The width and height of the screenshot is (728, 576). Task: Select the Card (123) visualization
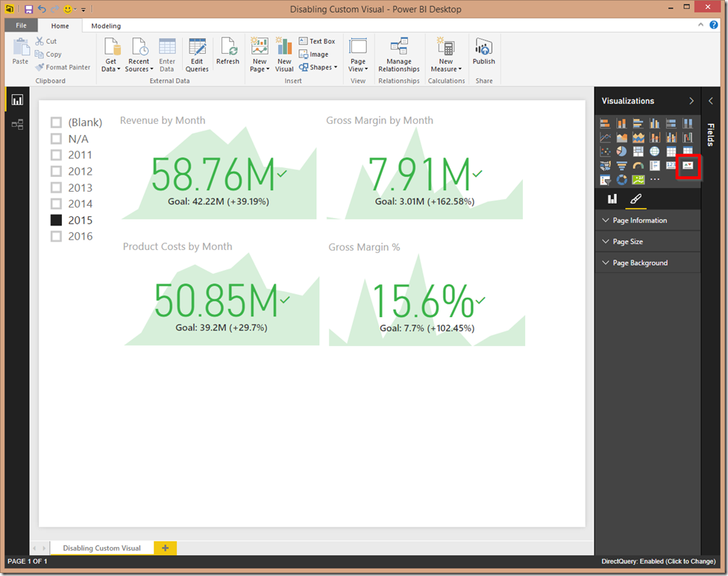tap(671, 166)
